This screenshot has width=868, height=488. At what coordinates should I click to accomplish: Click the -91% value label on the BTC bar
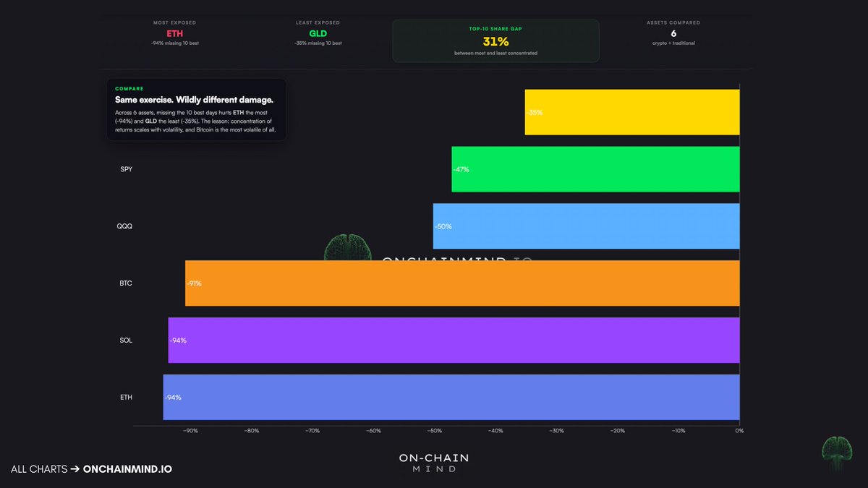point(194,283)
